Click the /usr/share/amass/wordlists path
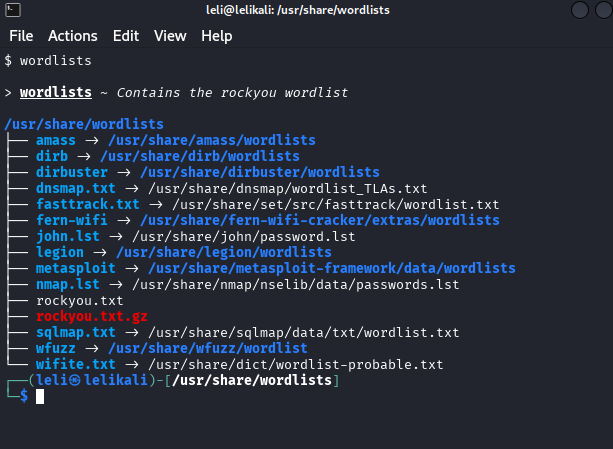Image resolution: width=613 pixels, height=449 pixels. 212,140
